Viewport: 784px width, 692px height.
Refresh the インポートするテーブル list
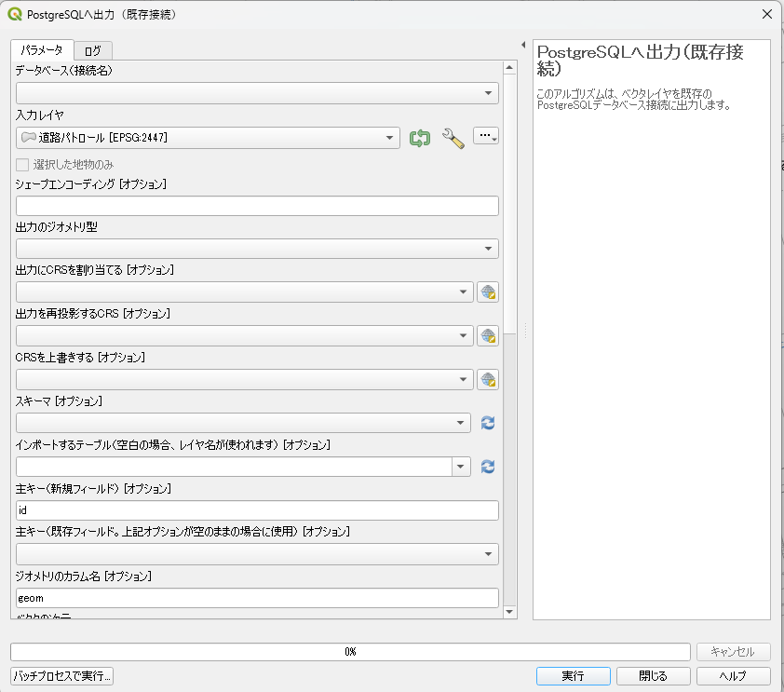(487, 467)
